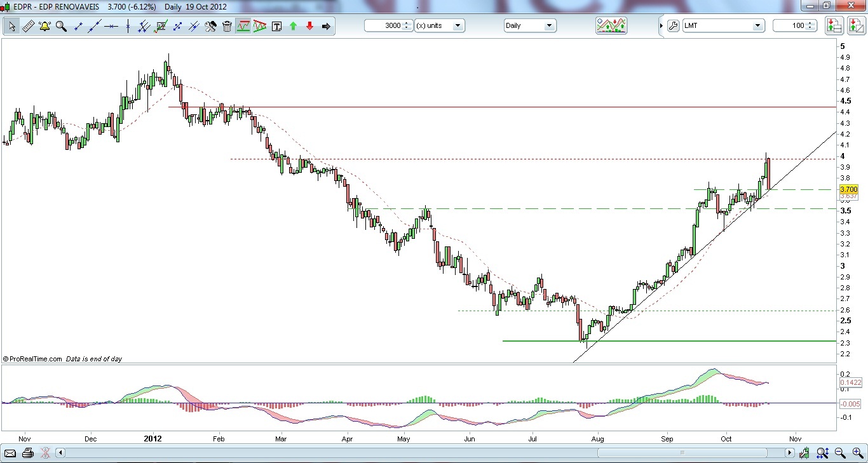Select the magnifying glass zoom tool
Screen dimensions: 868x463
point(61,26)
